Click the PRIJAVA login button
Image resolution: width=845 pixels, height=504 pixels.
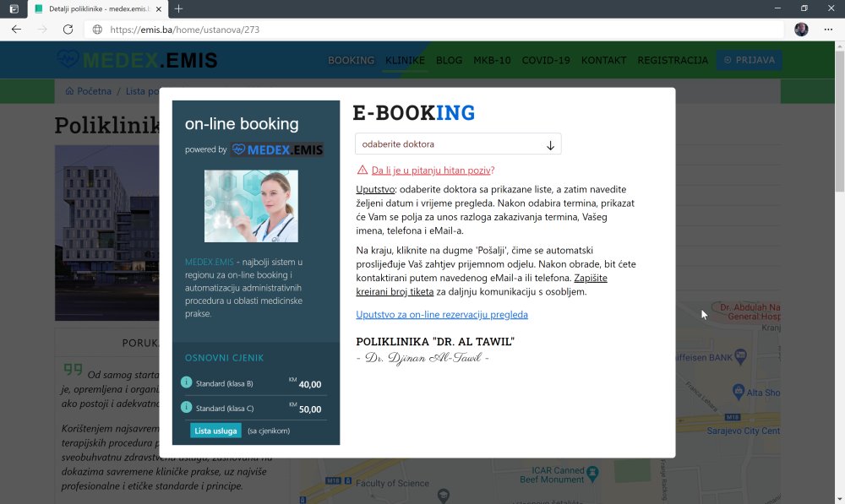pyautogui.click(x=749, y=60)
